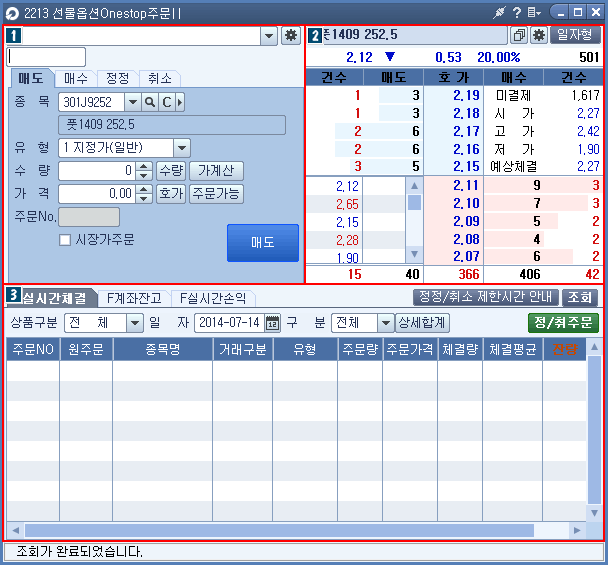Open help question mark icon
The width and height of the screenshot is (608, 565).
pos(516,13)
